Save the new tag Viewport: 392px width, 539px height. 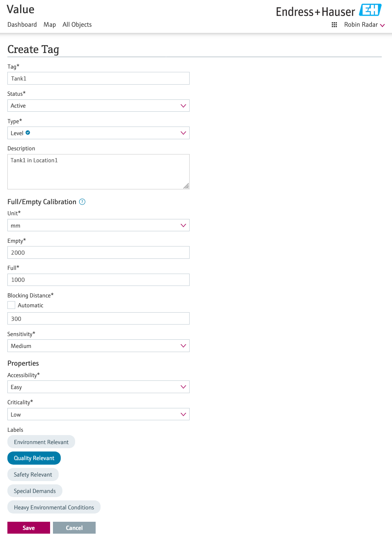[x=29, y=528]
